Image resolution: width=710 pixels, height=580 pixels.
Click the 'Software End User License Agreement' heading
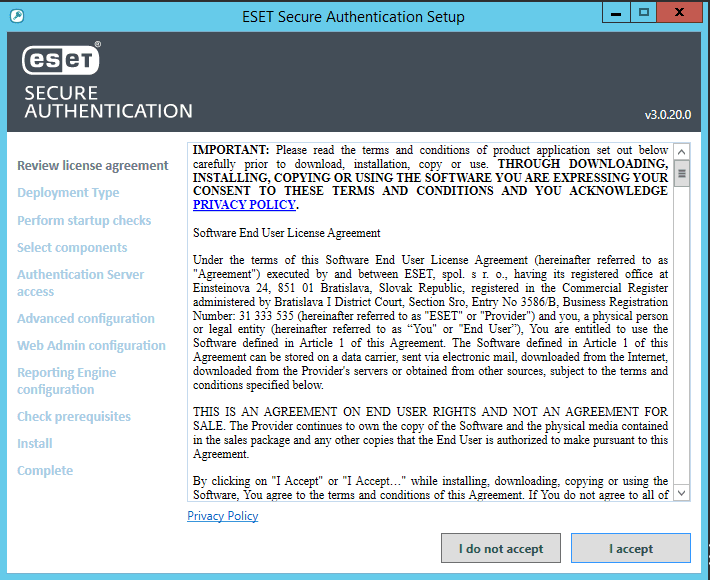click(x=287, y=233)
